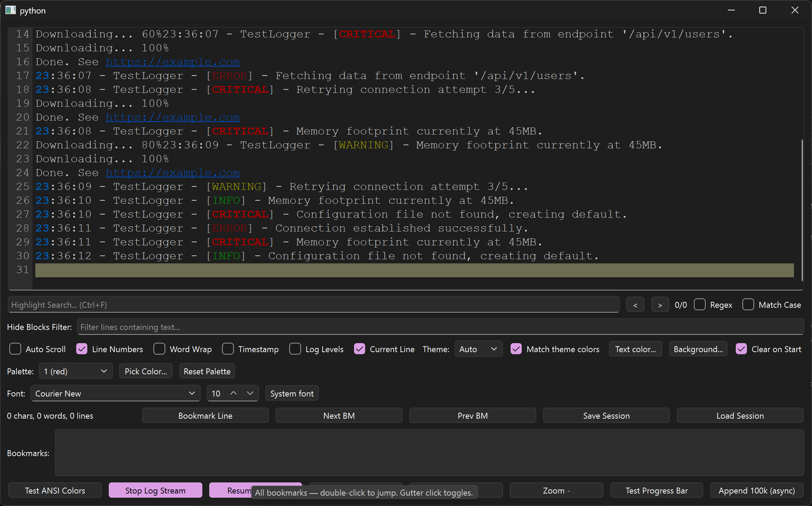The height and width of the screenshot is (506, 812).
Task: Run Test ANSI Colors
Action: pyautogui.click(x=55, y=490)
